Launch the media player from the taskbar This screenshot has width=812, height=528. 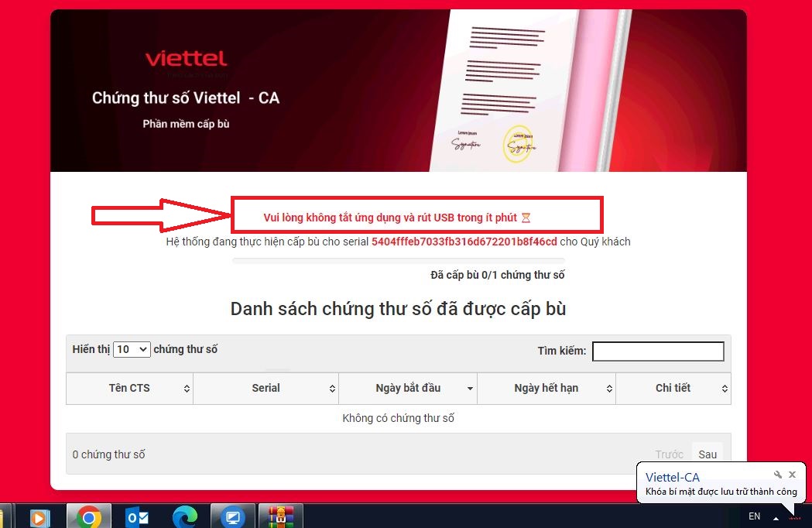coord(39,516)
